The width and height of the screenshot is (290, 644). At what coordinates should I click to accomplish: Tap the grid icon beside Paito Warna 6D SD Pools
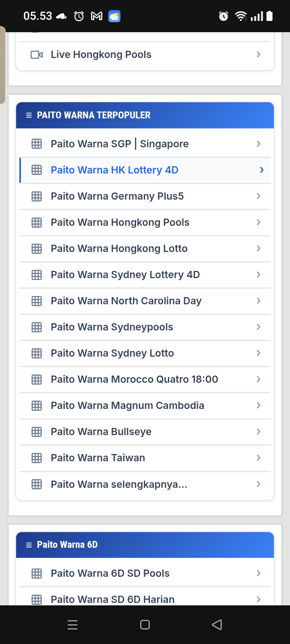(37, 574)
